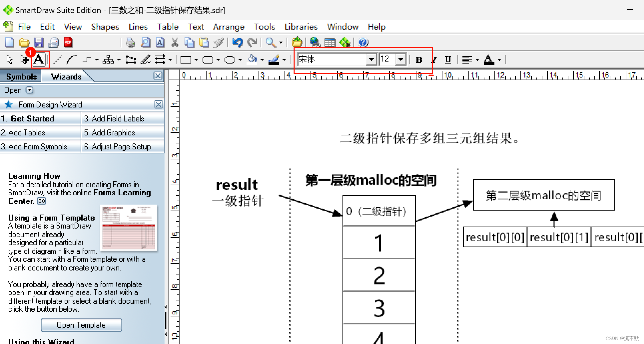The width and height of the screenshot is (644, 344).
Task: Open a file with the folder icon
Action: tap(24, 43)
